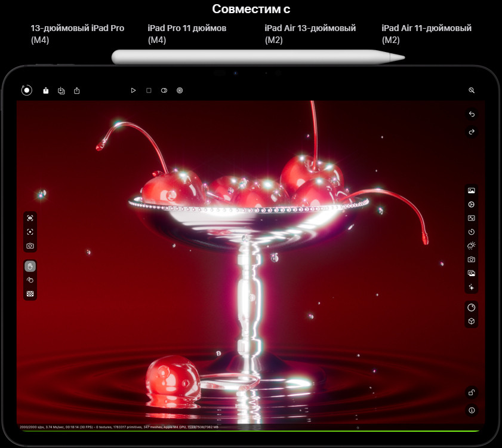Click the magnifier zoom icon at top right
The image size is (502, 448).
472,91
